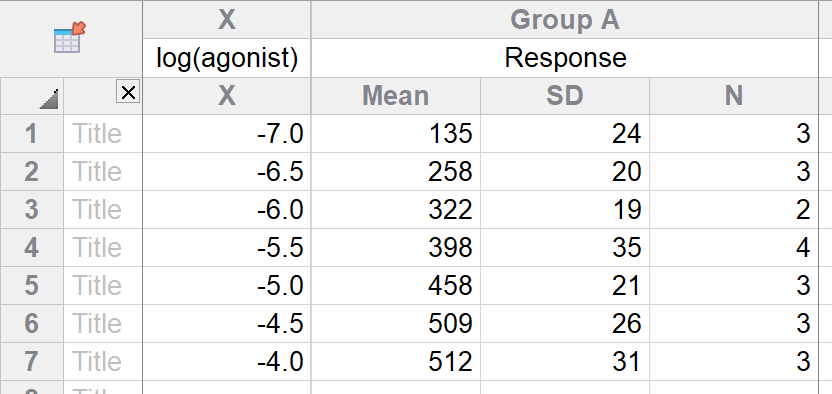
Task: Click the Mean cell with value 512
Action: point(395,362)
